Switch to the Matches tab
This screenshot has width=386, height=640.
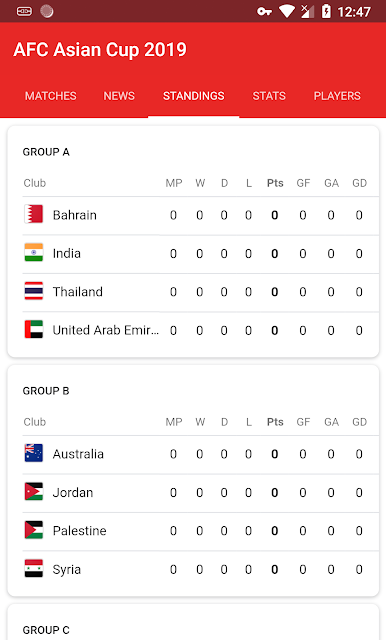tap(51, 96)
